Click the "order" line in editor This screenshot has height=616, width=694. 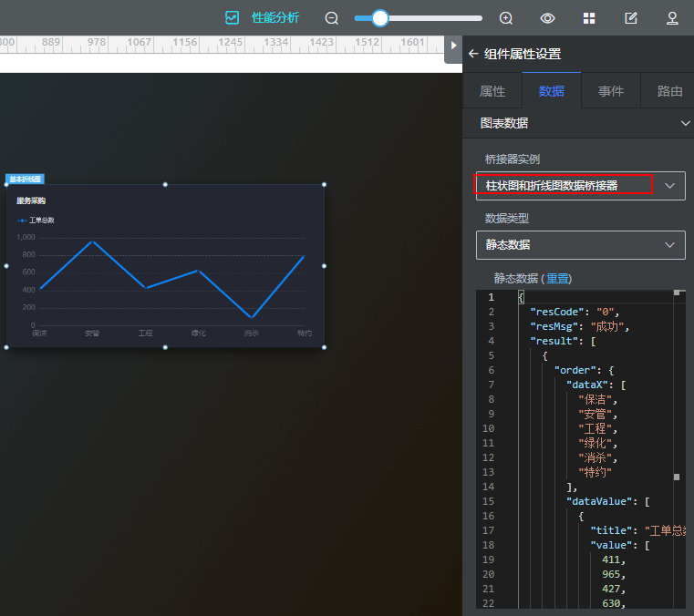(x=584, y=370)
